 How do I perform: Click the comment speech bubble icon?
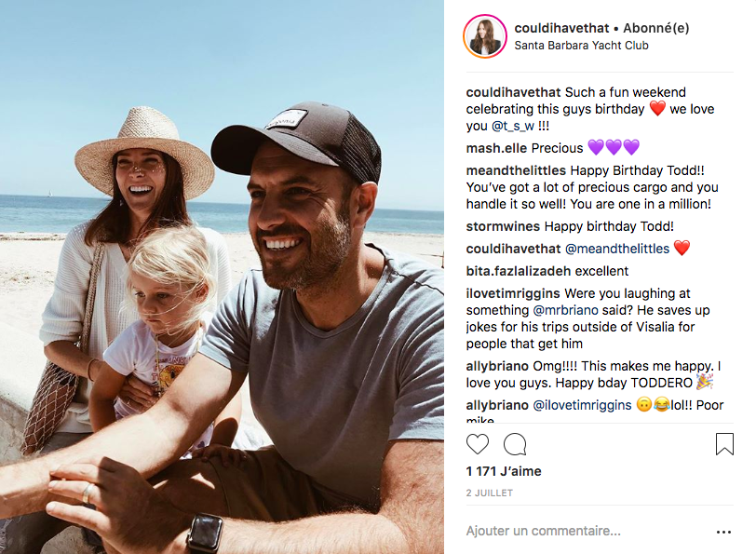click(514, 444)
